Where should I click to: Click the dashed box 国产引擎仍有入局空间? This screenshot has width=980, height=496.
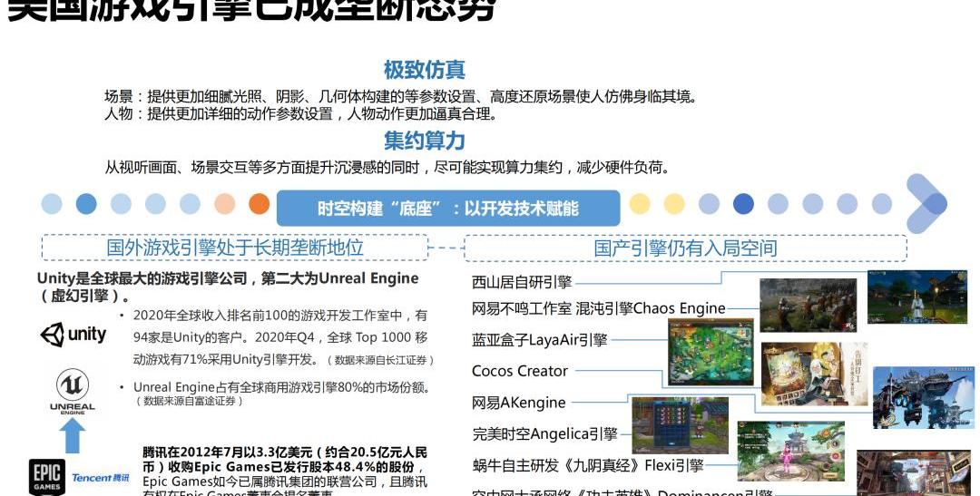coord(686,248)
